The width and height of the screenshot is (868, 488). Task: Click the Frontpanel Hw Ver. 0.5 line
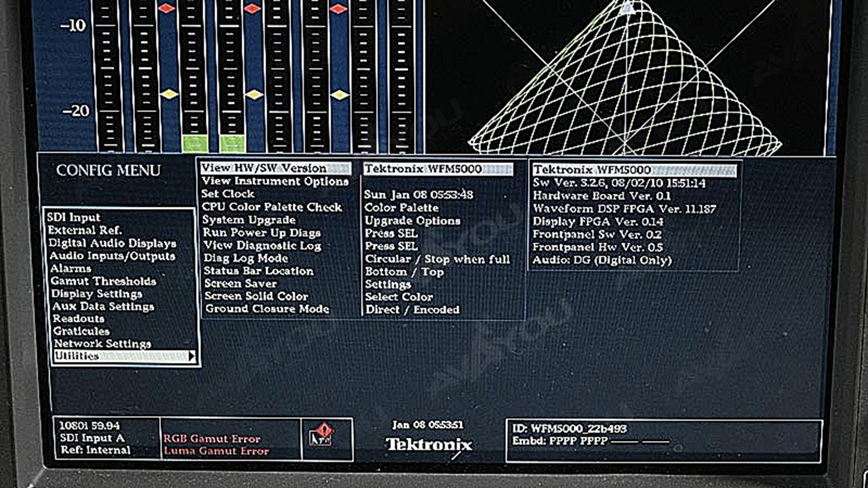(598, 247)
